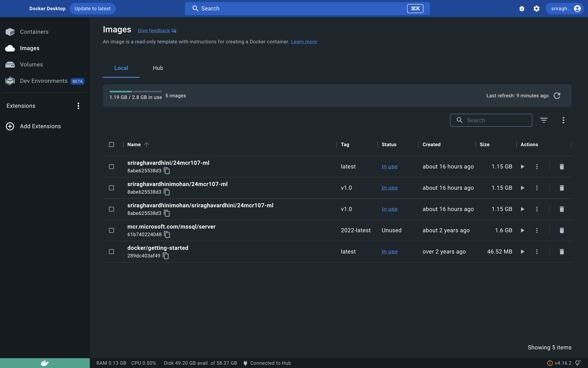Delete the mcr.microsoft.com/mssql/server image

561,230
